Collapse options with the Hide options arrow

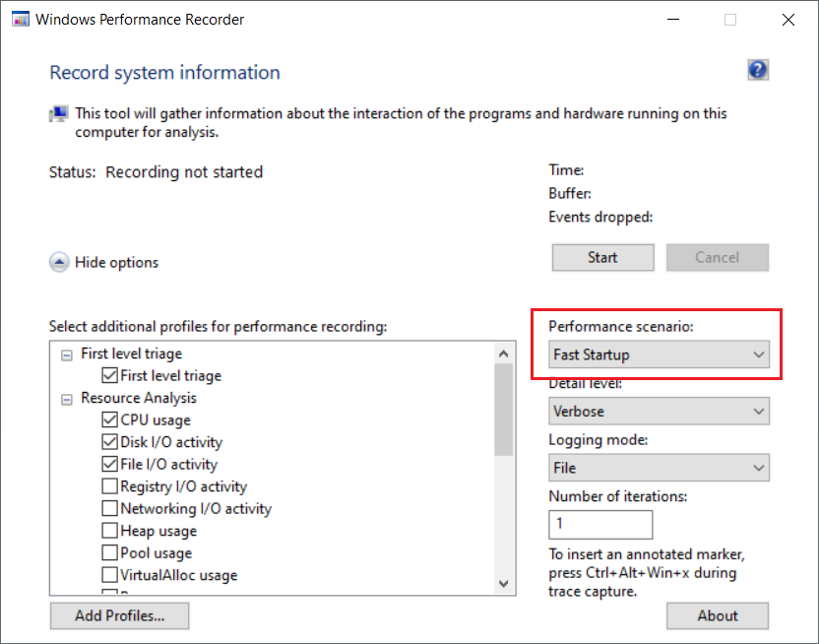(59, 262)
